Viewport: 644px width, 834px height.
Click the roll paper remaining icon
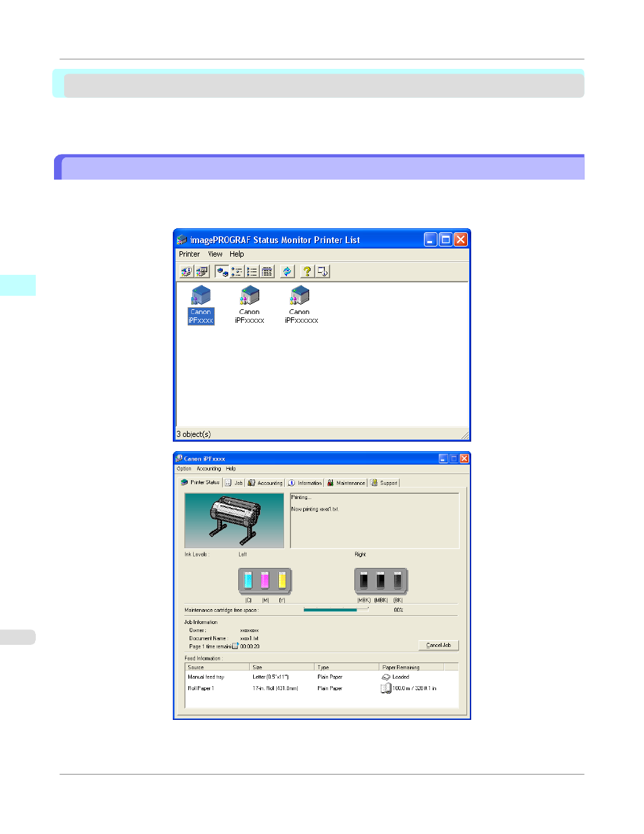pyautogui.click(x=386, y=689)
